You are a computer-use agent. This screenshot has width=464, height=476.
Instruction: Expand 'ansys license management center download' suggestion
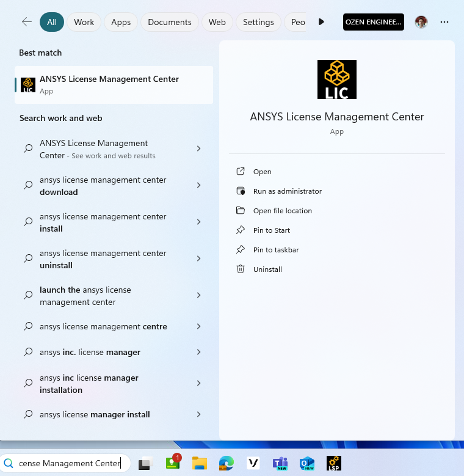[x=198, y=185]
